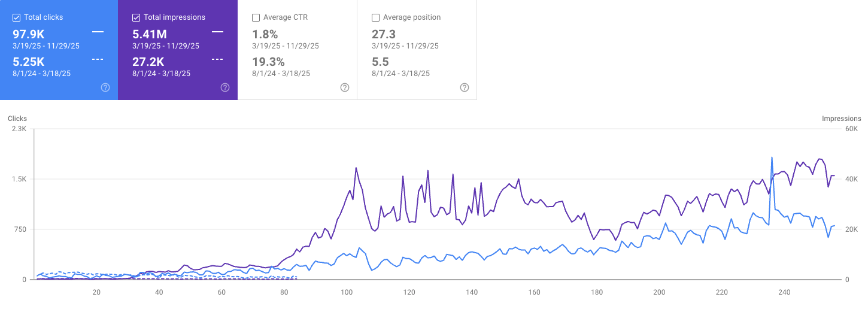
Task: Click dashed line legend marker in Total impressions card
Action: pyautogui.click(x=217, y=59)
